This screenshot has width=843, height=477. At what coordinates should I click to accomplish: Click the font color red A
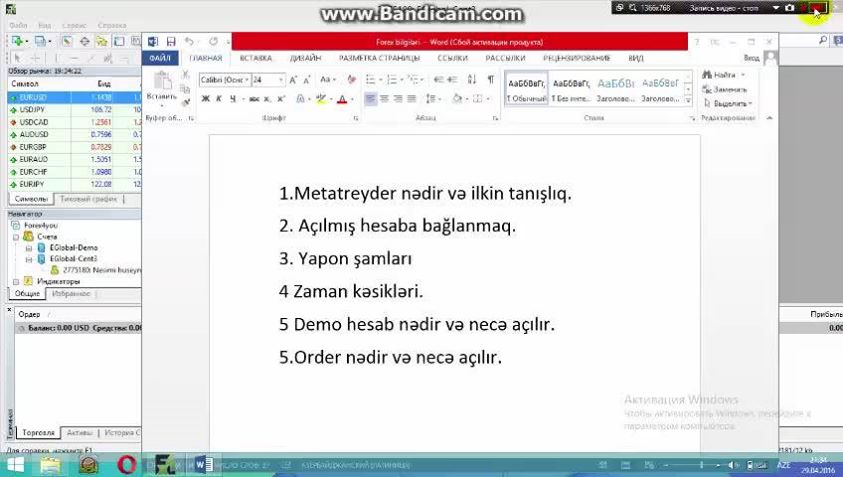click(341, 99)
